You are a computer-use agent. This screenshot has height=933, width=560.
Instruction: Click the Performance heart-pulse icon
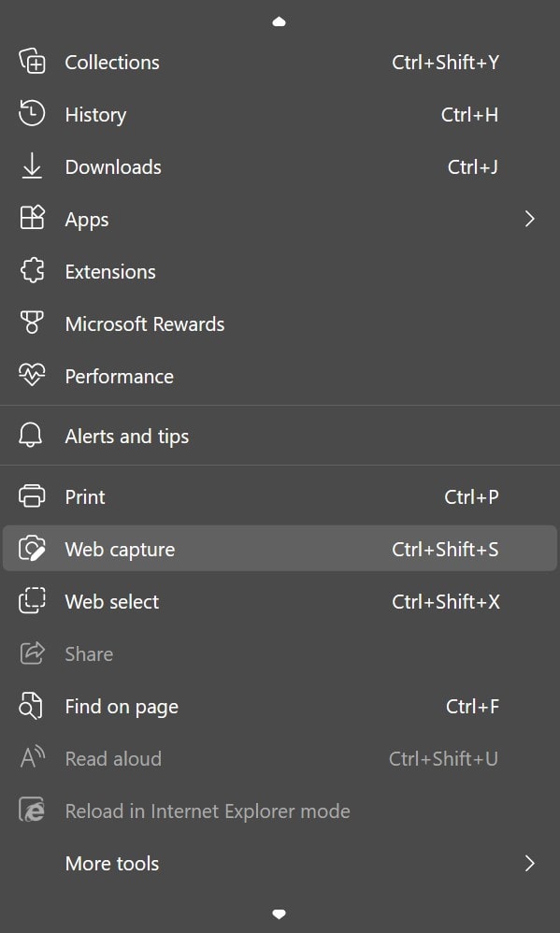point(32,376)
